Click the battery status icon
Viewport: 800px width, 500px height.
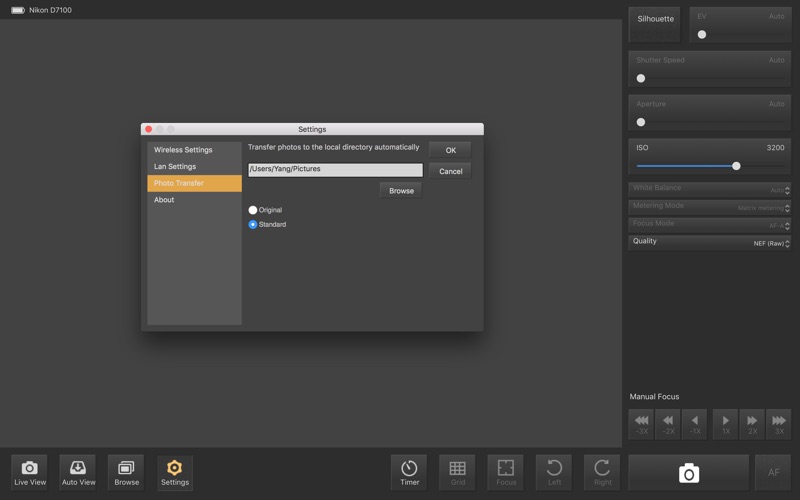(18, 10)
